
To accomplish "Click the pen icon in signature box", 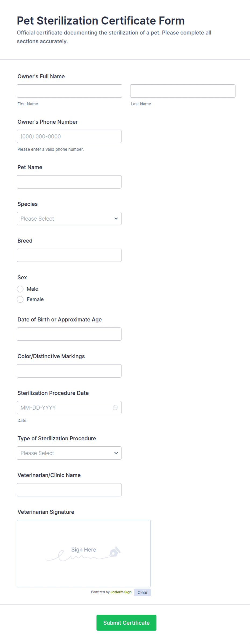I will 115,552.
